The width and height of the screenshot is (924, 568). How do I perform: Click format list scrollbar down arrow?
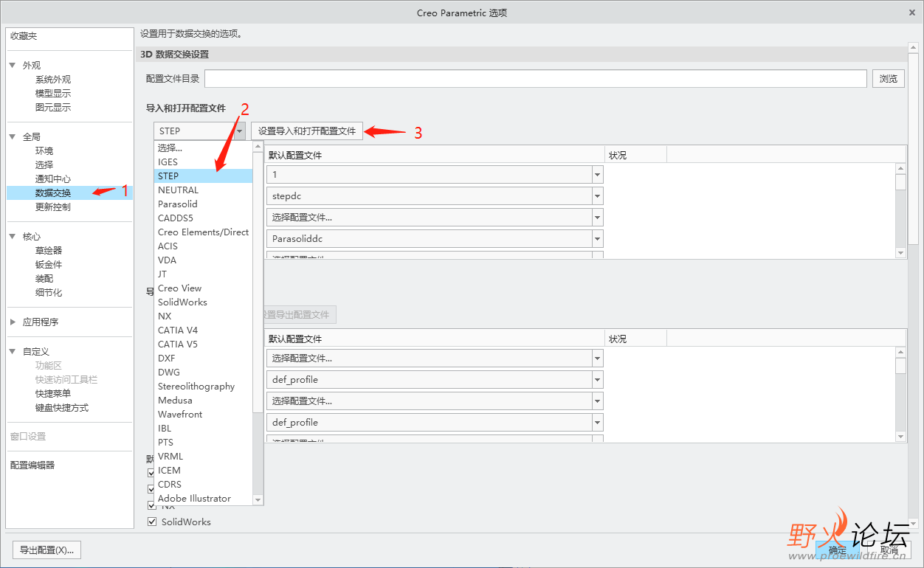[258, 499]
